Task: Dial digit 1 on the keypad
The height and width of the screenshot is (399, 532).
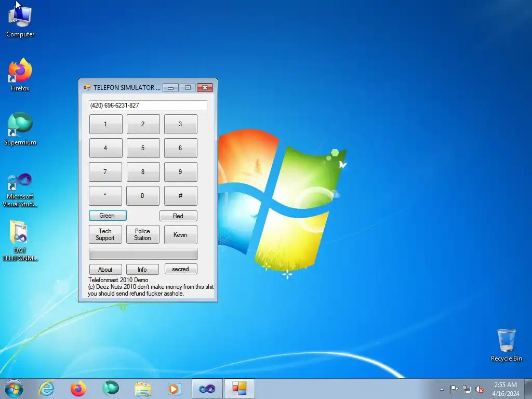Action: pyautogui.click(x=105, y=124)
